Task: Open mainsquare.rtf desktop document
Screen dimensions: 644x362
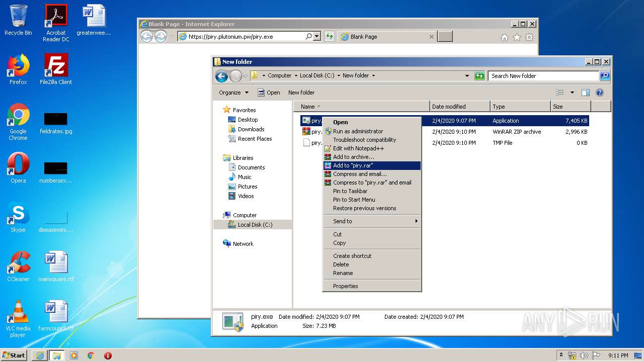Action: pos(56,266)
